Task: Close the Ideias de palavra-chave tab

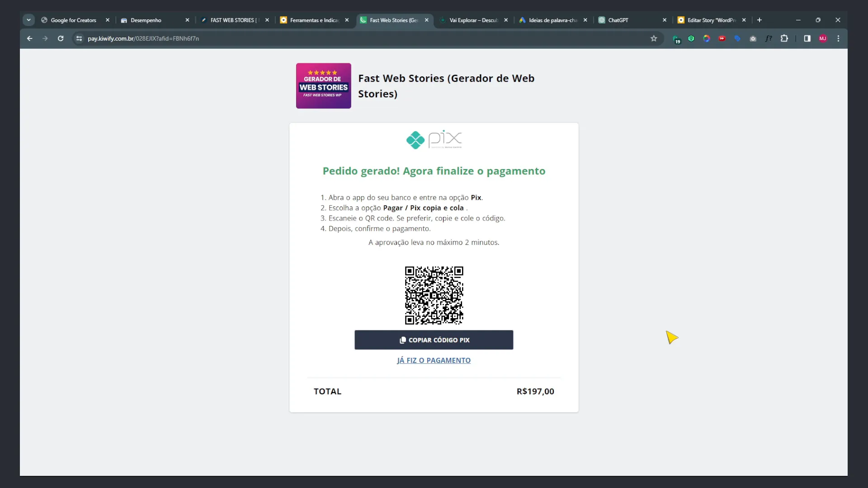Action: (585, 20)
